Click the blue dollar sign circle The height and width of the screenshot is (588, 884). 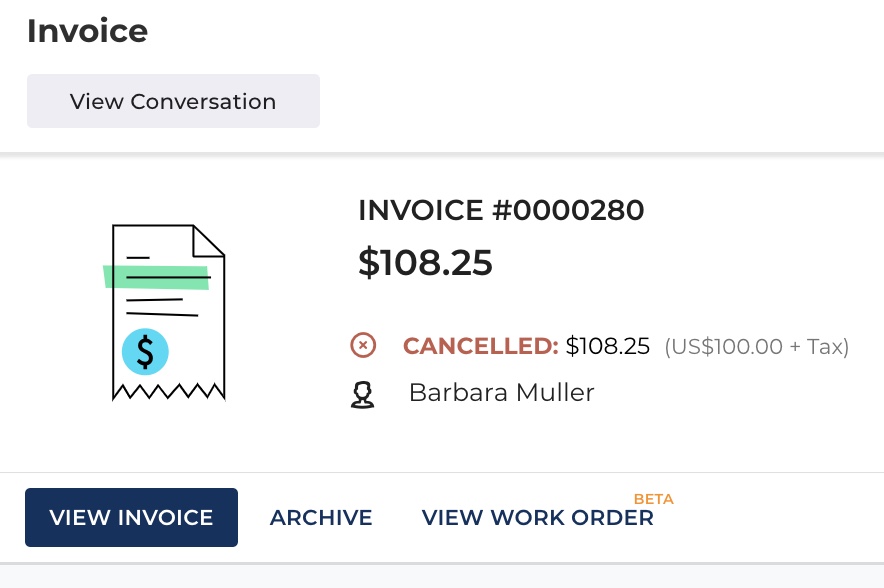pos(145,351)
